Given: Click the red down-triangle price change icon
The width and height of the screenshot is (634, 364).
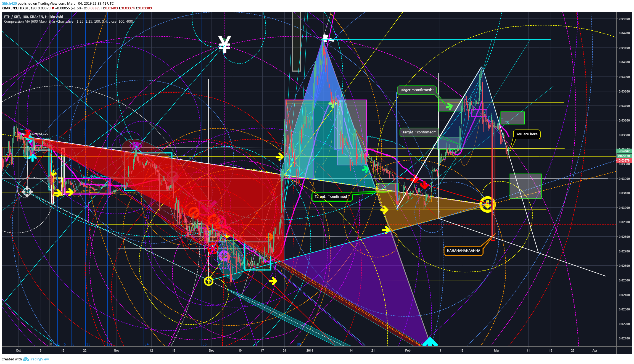Looking at the screenshot, I should point(53,8).
